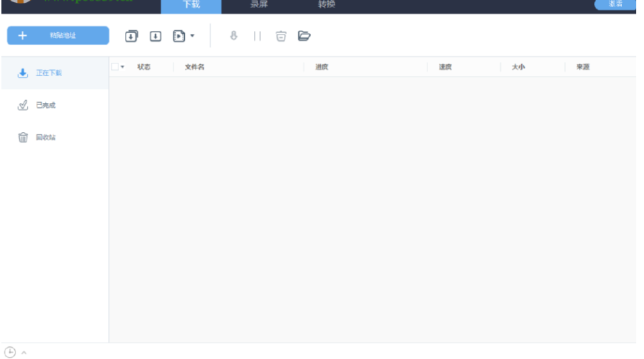Expand the dropdown arrow beside video download icon
This screenshot has height=359, width=644.
(x=193, y=36)
